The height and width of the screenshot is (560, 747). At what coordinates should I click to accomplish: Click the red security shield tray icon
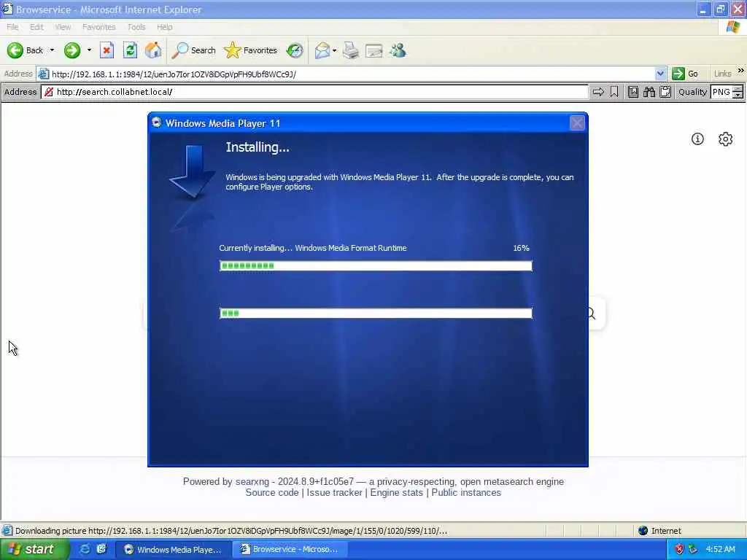(x=679, y=550)
